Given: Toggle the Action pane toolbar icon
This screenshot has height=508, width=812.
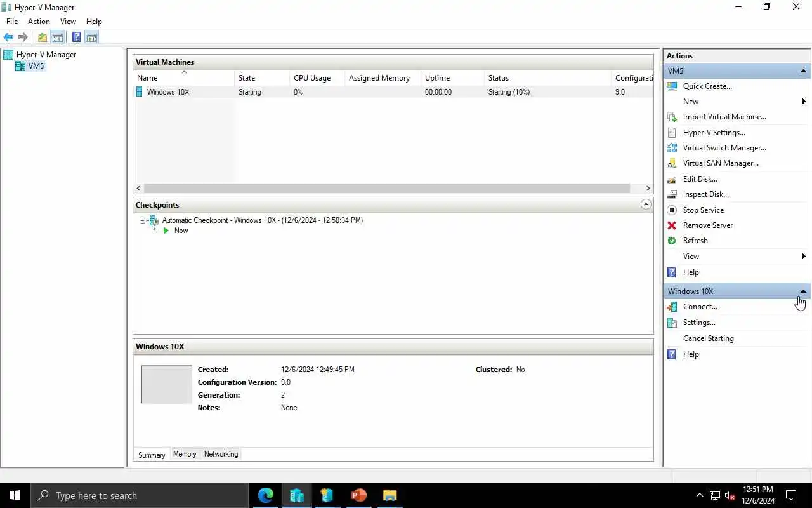Looking at the screenshot, I should pos(91,37).
